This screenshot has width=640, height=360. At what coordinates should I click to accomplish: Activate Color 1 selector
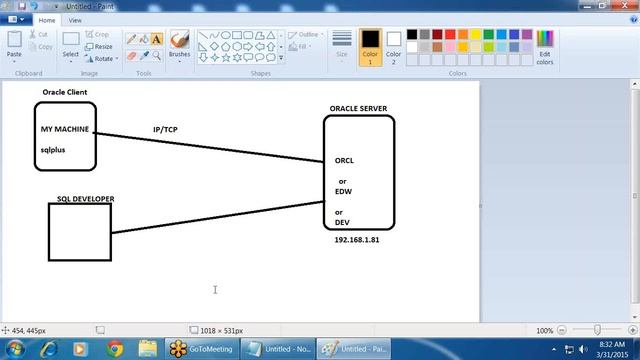tap(370, 47)
